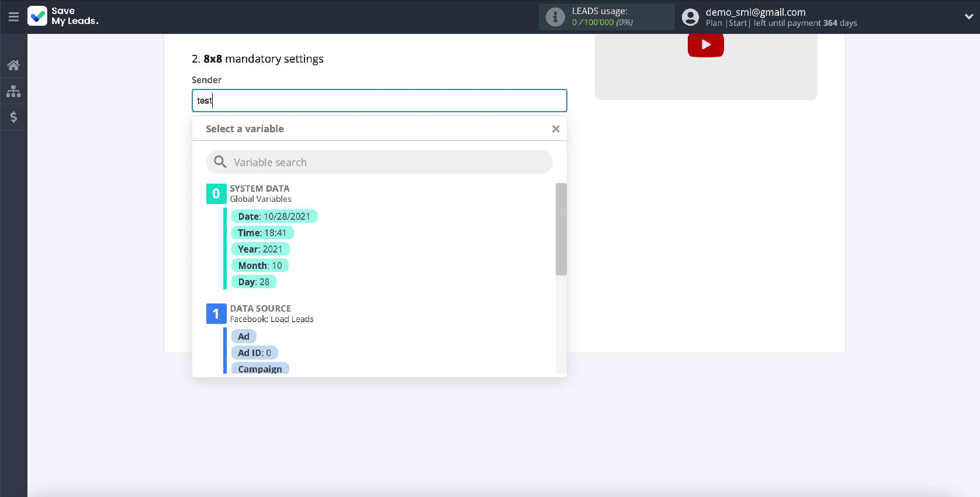
Task: Open the hamburger menu icon
Action: click(13, 16)
